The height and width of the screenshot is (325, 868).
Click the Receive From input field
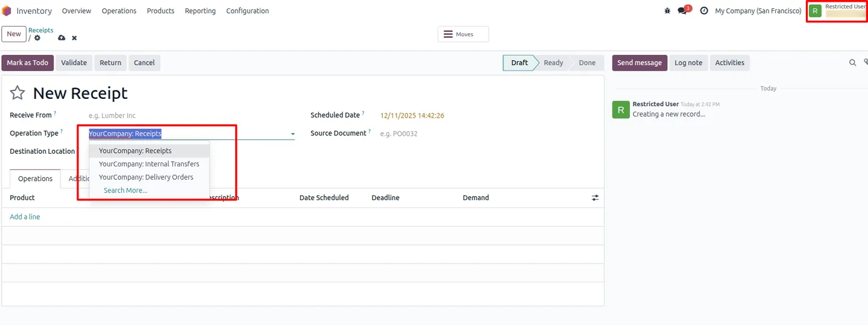192,116
